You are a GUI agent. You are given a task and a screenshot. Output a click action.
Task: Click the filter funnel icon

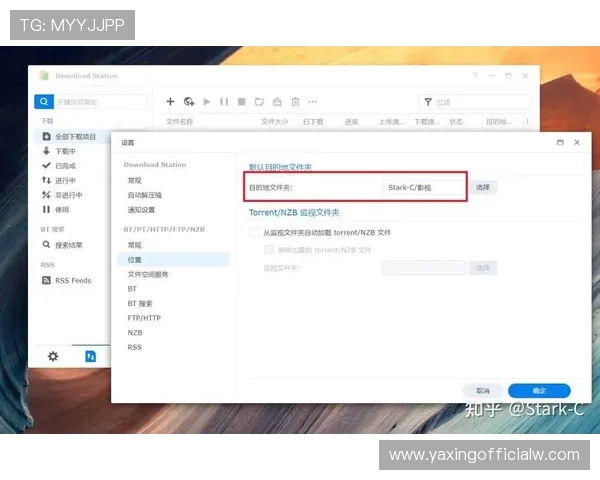427,101
